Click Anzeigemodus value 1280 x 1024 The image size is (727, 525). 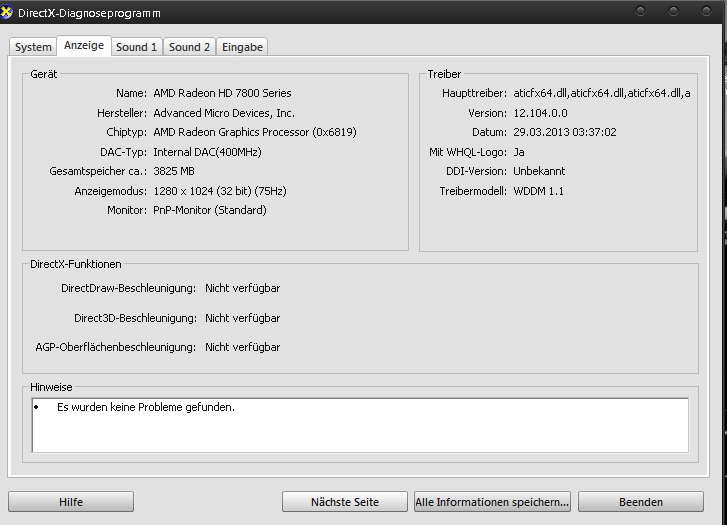(x=220, y=191)
